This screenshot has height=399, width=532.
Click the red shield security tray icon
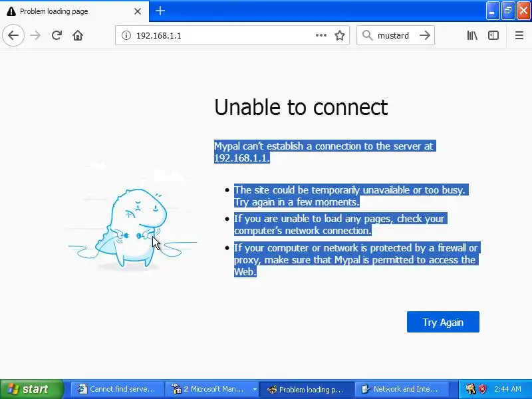(482, 389)
